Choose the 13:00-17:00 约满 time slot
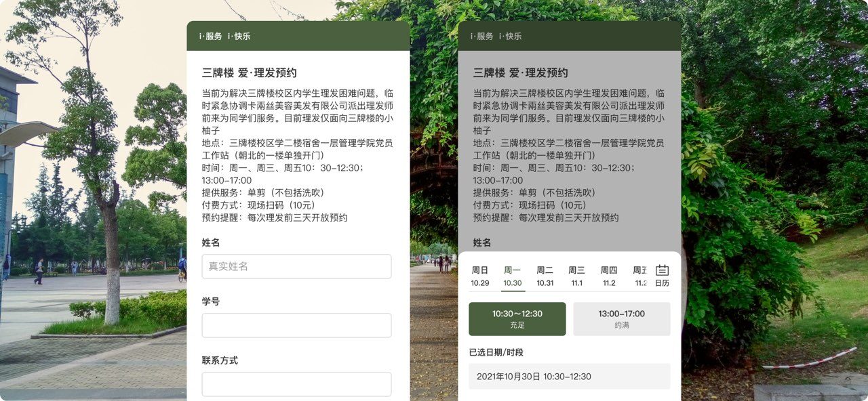The height and width of the screenshot is (401, 868). coord(622,319)
